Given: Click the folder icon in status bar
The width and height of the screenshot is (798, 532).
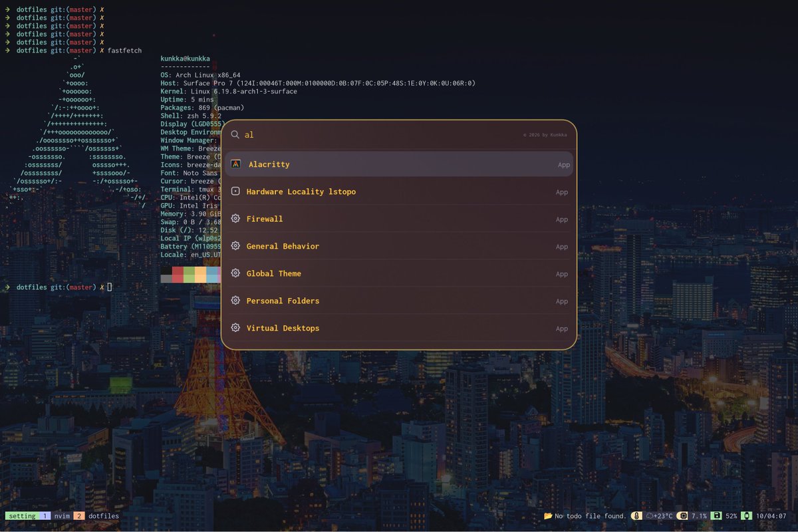Looking at the screenshot, I should 548,516.
